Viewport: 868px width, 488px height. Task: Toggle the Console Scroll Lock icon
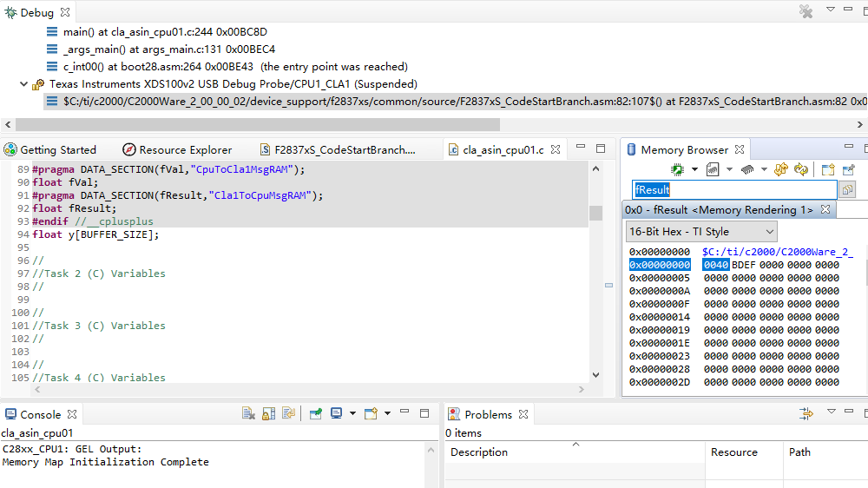(268, 413)
